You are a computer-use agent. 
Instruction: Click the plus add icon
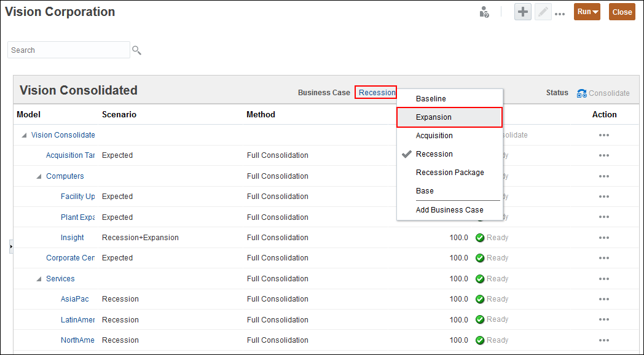click(523, 12)
